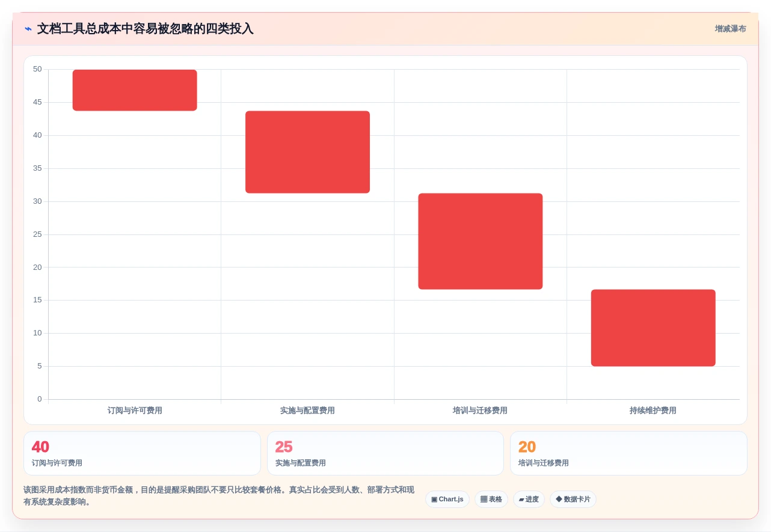The width and height of the screenshot is (771, 532).
Task: Click the y-axis value 35
Action: point(37,168)
